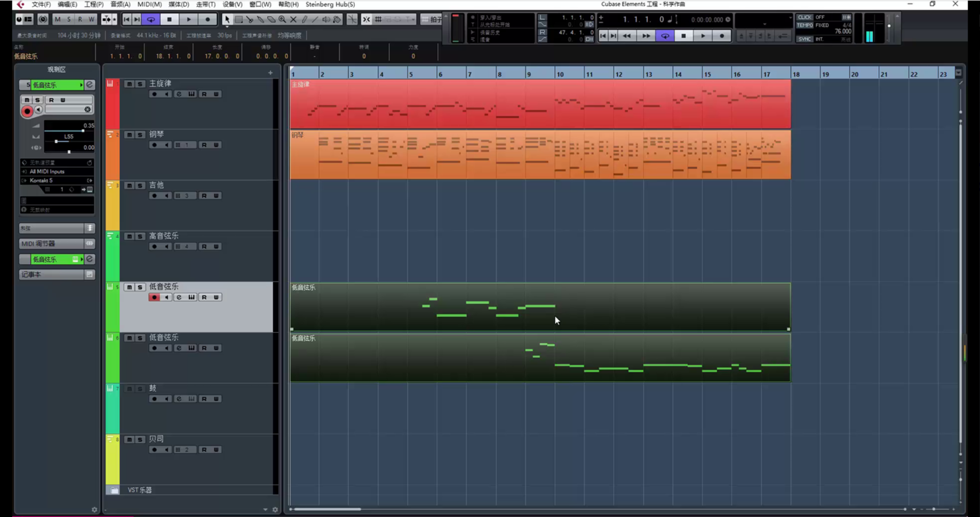Open Edit Channel Settings in Inspector header

(90, 85)
